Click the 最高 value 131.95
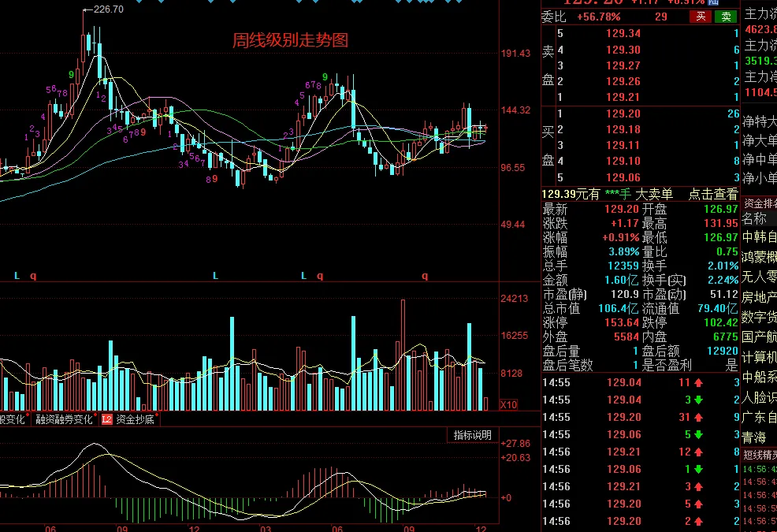Image resolution: width=777 pixels, height=532 pixels. [721, 224]
